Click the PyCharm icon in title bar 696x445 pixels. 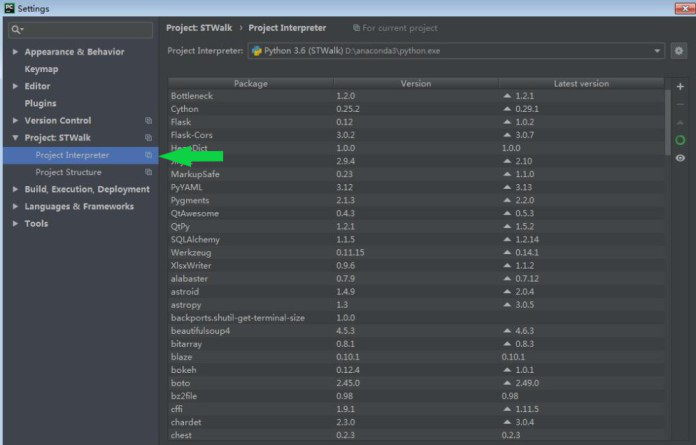[x=9, y=8]
